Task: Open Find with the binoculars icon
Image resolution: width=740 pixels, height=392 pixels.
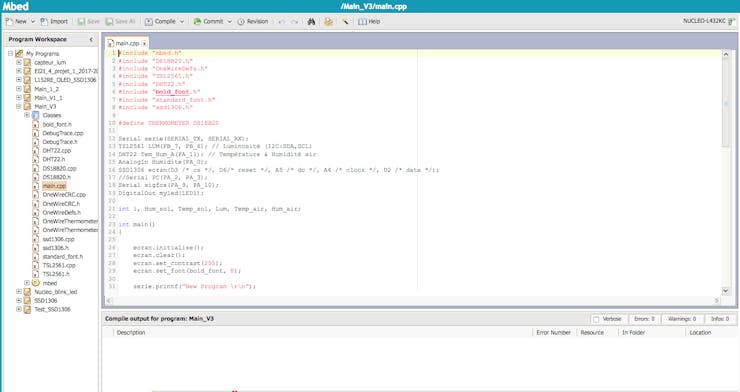Action: (311, 22)
